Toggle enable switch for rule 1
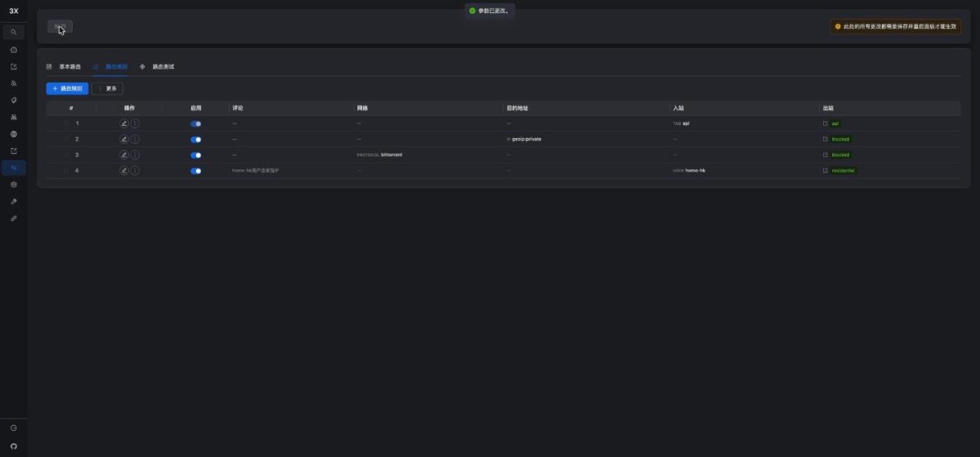Image resolution: width=980 pixels, height=457 pixels. (195, 123)
